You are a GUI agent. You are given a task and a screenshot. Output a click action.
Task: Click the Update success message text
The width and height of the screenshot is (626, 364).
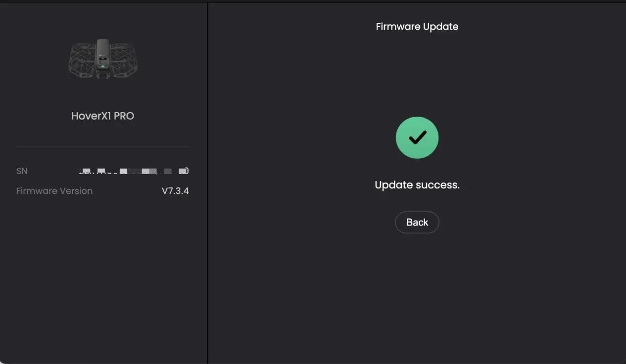(x=417, y=185)
